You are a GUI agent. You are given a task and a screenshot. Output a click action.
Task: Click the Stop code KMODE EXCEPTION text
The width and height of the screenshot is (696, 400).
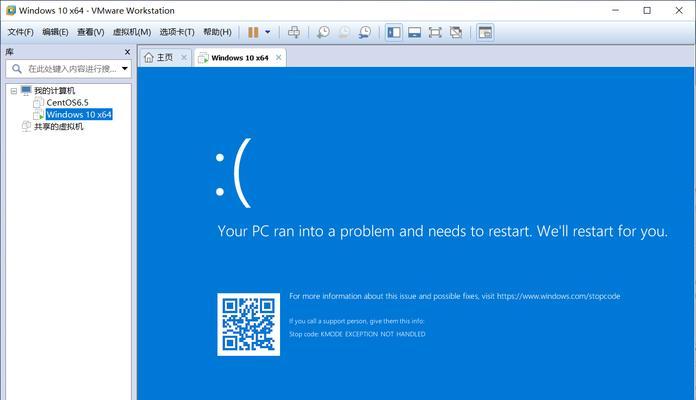[x=357, y=334]
